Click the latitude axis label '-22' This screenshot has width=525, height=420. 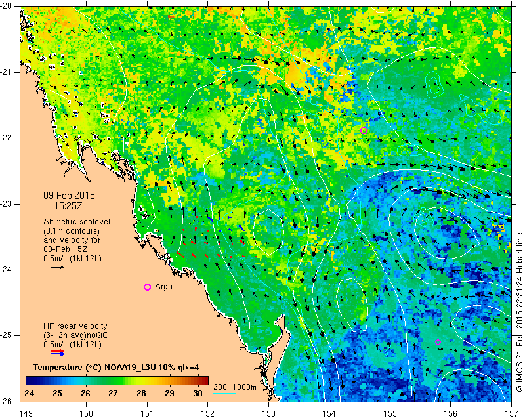point(5,138)
